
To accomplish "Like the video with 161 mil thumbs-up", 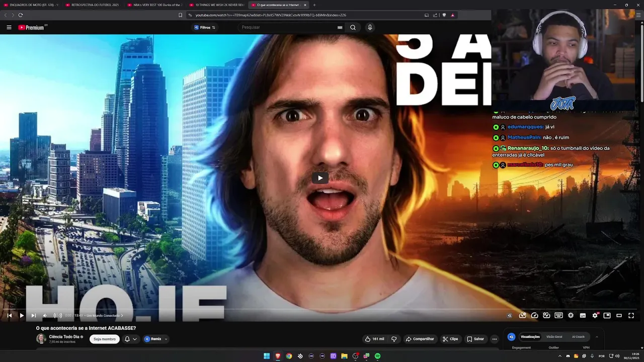I will pos(375,339).
